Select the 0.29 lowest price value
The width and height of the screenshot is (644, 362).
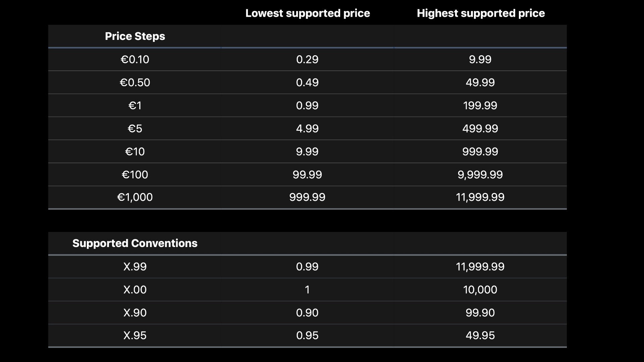click(307, 59)
